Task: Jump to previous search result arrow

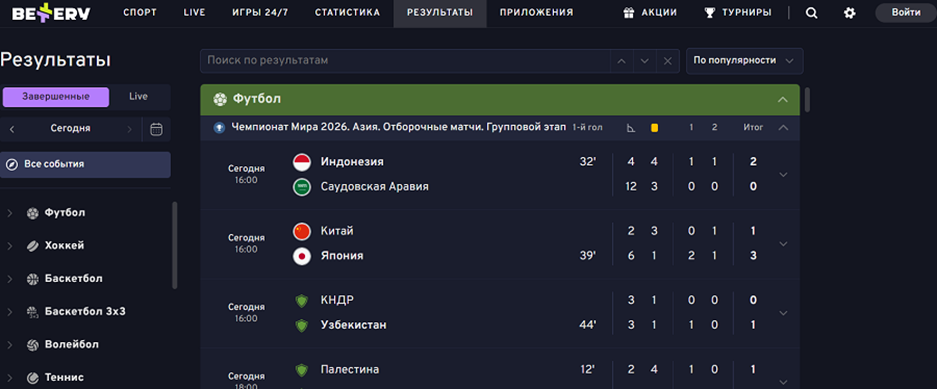Action: pos(621,61)
